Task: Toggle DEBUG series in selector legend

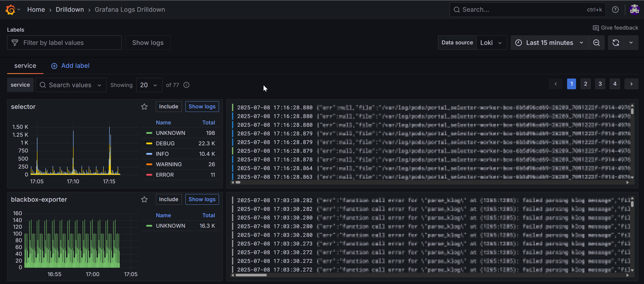Action: (x=165, y=143)
